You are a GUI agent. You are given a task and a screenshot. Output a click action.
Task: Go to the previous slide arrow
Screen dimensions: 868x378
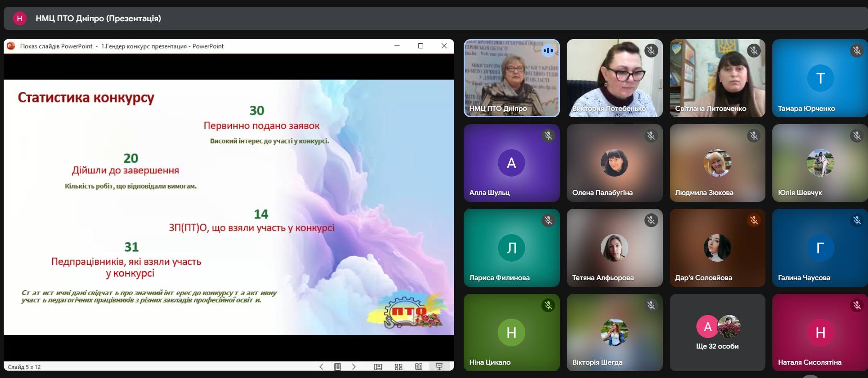coord(321,367)
